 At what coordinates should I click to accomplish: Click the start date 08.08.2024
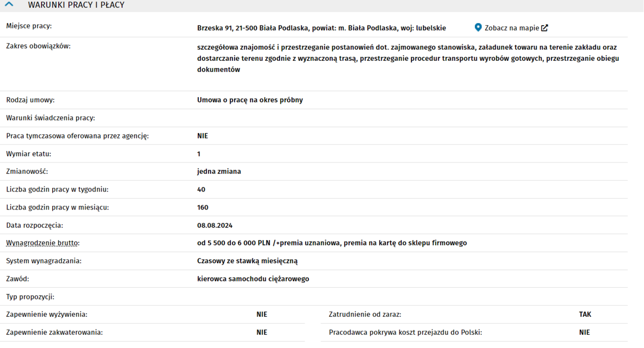[215, 225]
